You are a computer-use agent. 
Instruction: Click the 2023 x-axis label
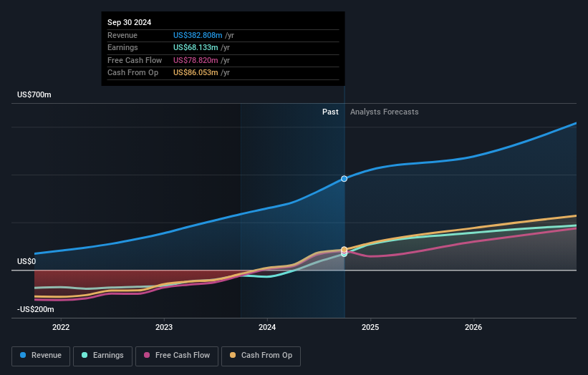pyautogui.click(x=164, y=328)
